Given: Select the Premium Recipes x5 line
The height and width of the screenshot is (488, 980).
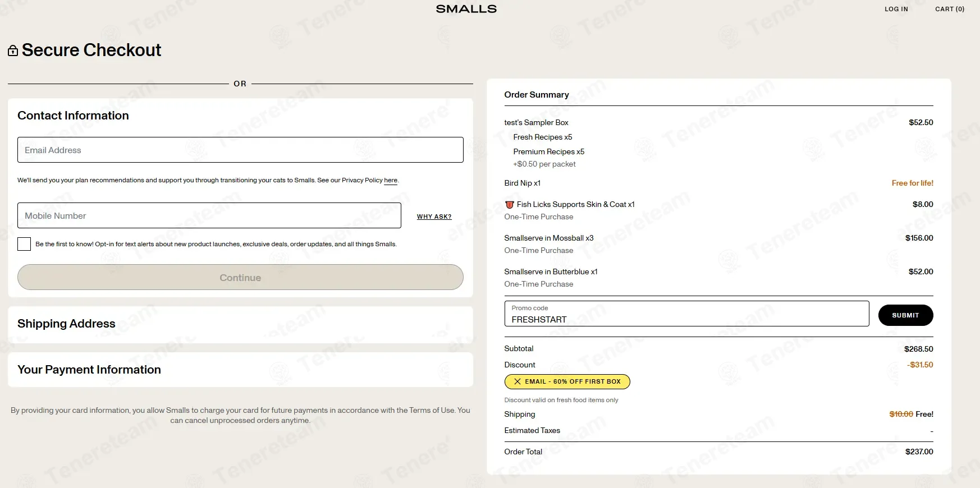Looking at the screenshot, I should [549, 151].
